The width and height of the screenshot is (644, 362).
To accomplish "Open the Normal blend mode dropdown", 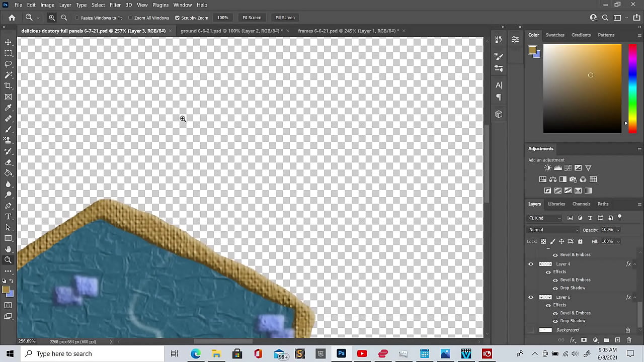I will pyautogui.click(x=553, y=230).
